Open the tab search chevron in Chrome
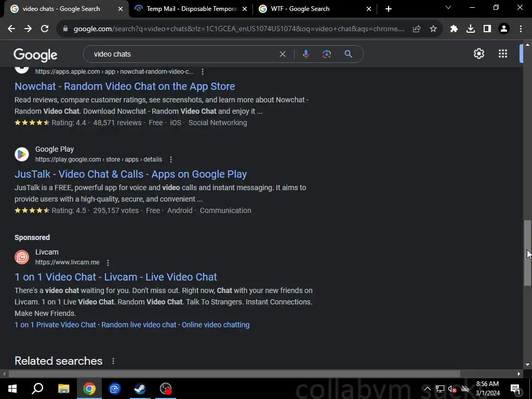The width and height of the screenshot is (532, 399). [x=448, y=7]
